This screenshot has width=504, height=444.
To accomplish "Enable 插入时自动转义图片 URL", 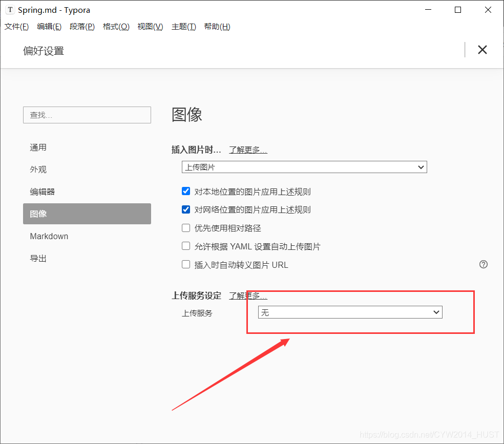I will coord(186,265).
